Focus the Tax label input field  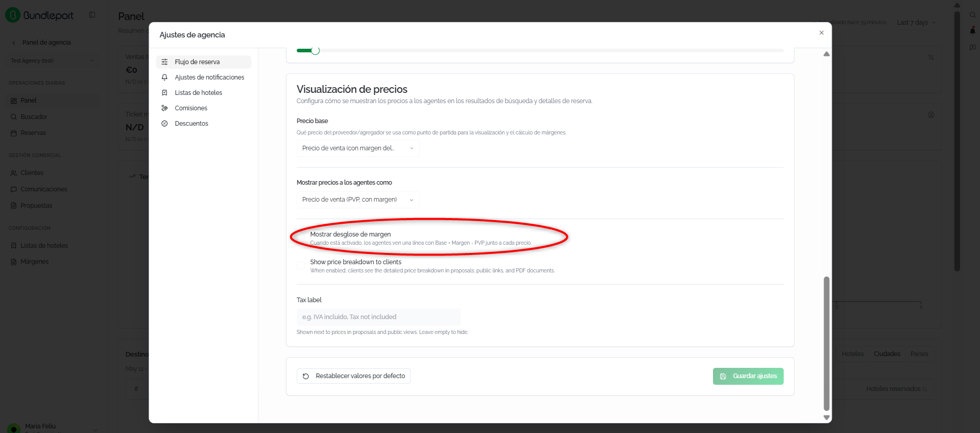pos(378,317)
